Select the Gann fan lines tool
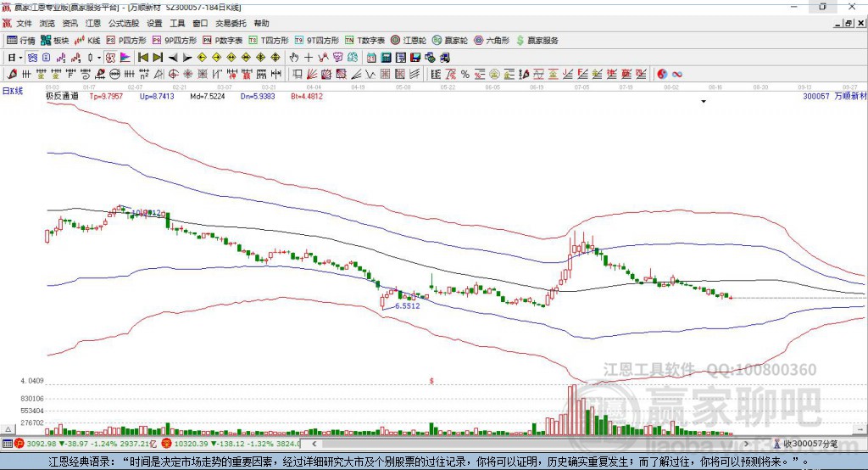This screenshot has height=470, width=868. pyautogui.click(x=312, y=75)
